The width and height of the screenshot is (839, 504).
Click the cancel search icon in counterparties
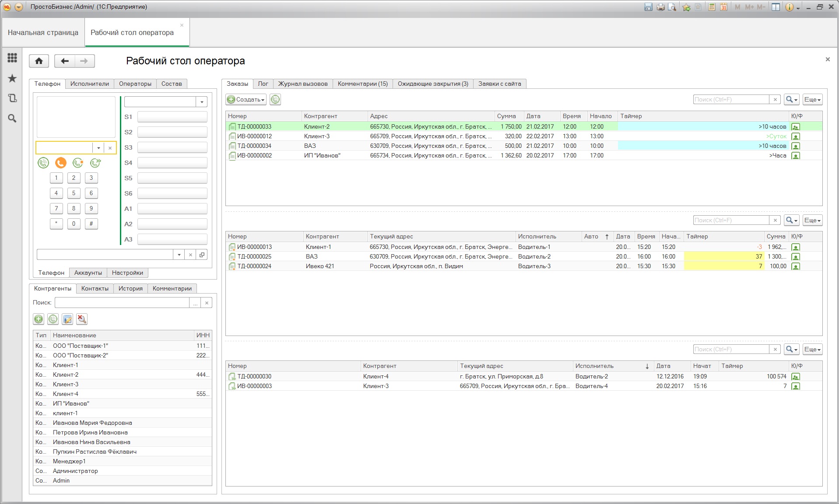point(82,319)
